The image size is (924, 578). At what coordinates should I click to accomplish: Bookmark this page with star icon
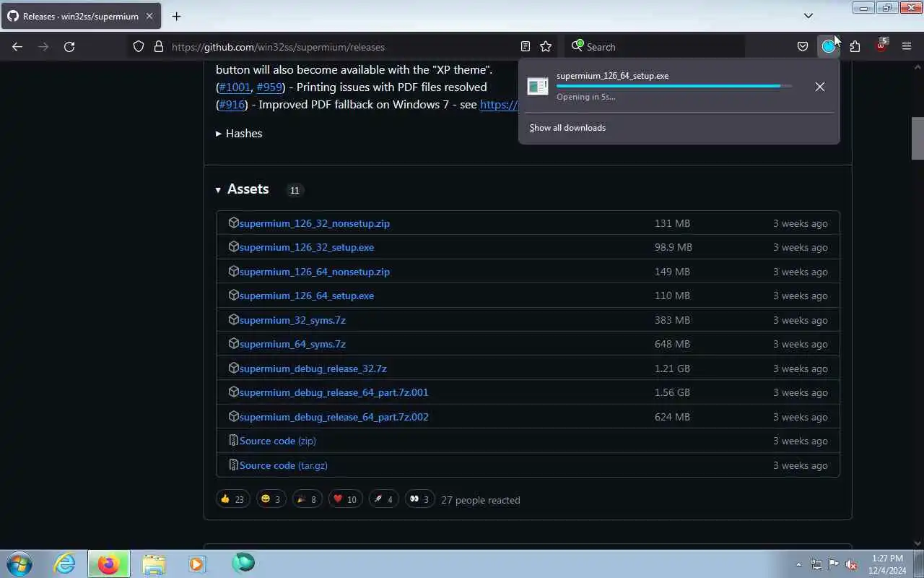coord(546,46)
